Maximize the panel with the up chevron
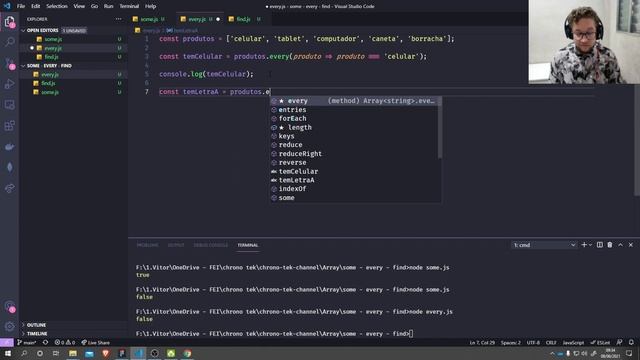640x360 pixels. [620, 245]
